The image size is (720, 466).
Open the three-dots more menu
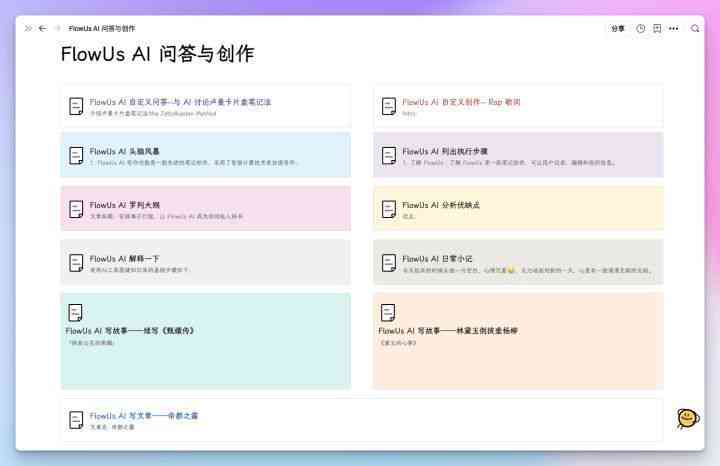point(674,28)
